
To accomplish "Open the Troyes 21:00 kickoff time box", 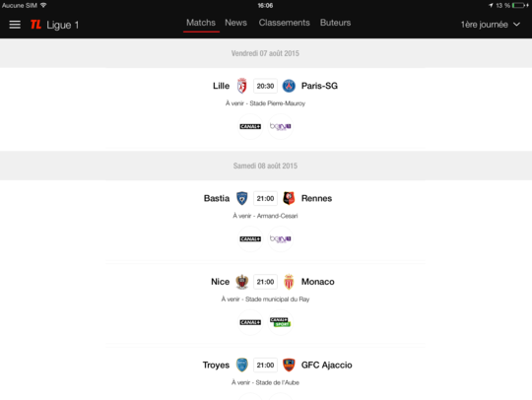I will tap(265, 366).
